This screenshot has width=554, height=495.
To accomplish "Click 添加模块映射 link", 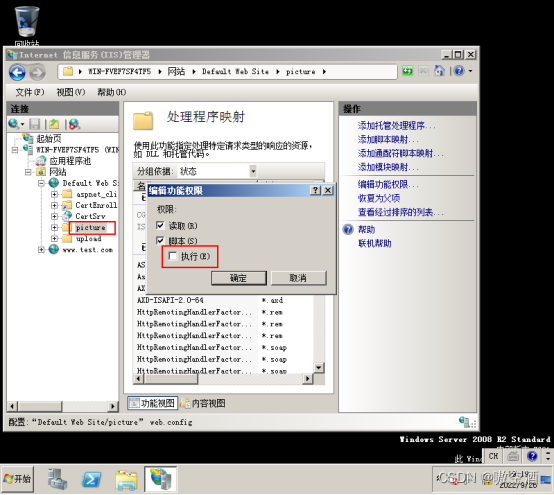I will [x=388, y=167].
